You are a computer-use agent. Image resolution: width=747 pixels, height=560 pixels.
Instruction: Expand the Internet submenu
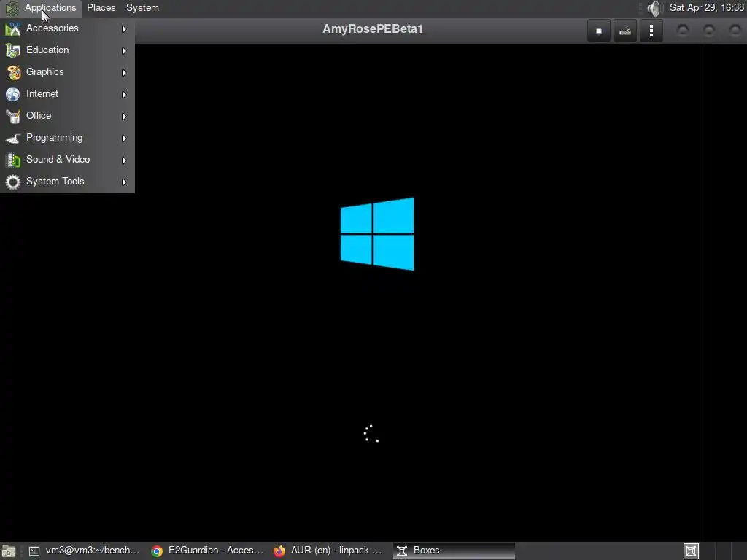[x=67, y=94]
